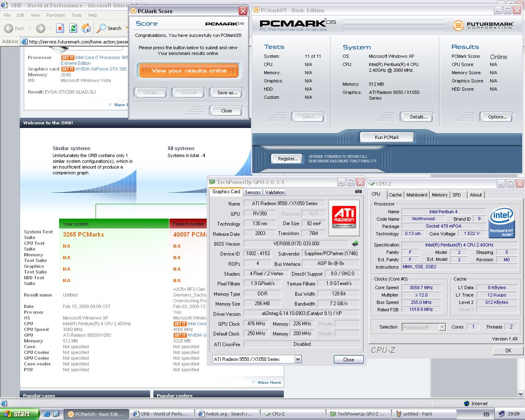This screenshot has width=525, height=420.
Task: Click GPU-Z BIOS Version field value
Action: (296, 244)
